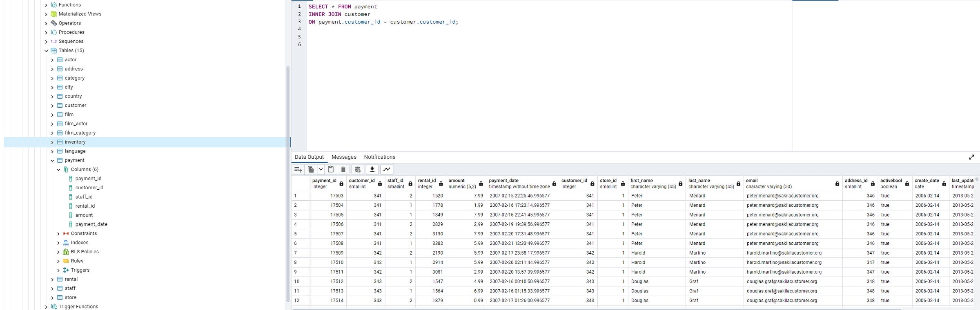Click the Add row icon in results toolbar
Viewport: 980px width, 310px height.
click(298, 169)
